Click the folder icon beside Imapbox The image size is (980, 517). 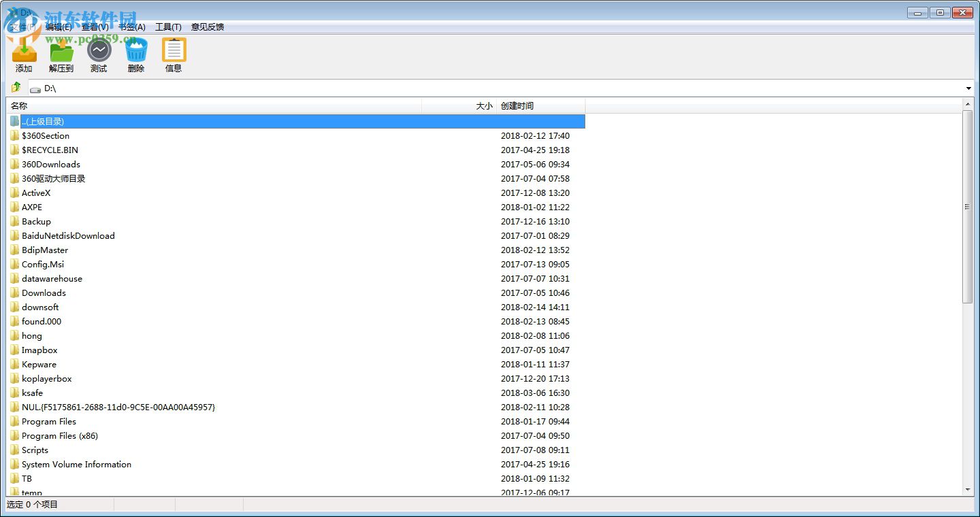click(x=15, y=350)
